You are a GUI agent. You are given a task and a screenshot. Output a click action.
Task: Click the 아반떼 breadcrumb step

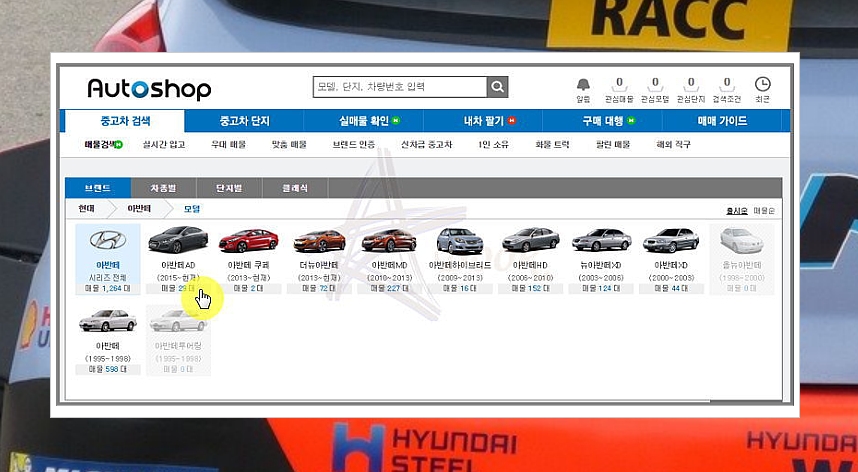[140, 209]
